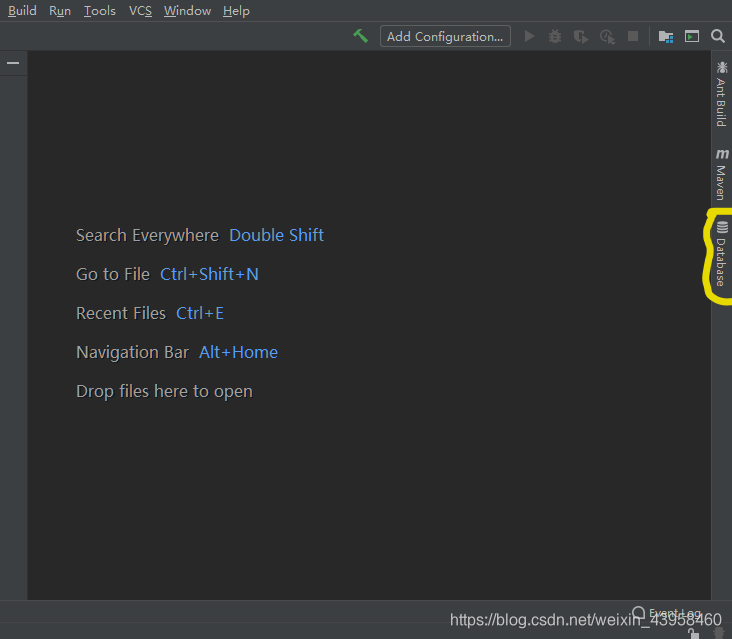Screen dimensions: 732x639
Task: Open the VCS menu
Action: (140, 10)
